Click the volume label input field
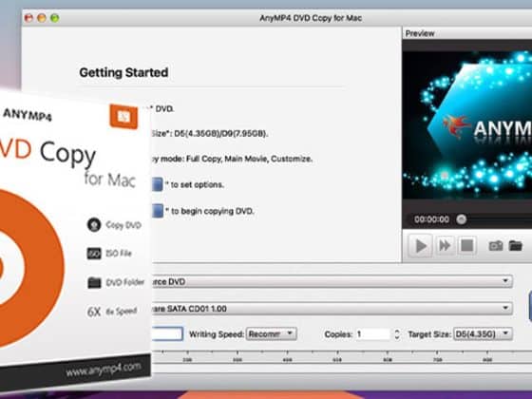532x399 pixels. [x=167, y=333]
